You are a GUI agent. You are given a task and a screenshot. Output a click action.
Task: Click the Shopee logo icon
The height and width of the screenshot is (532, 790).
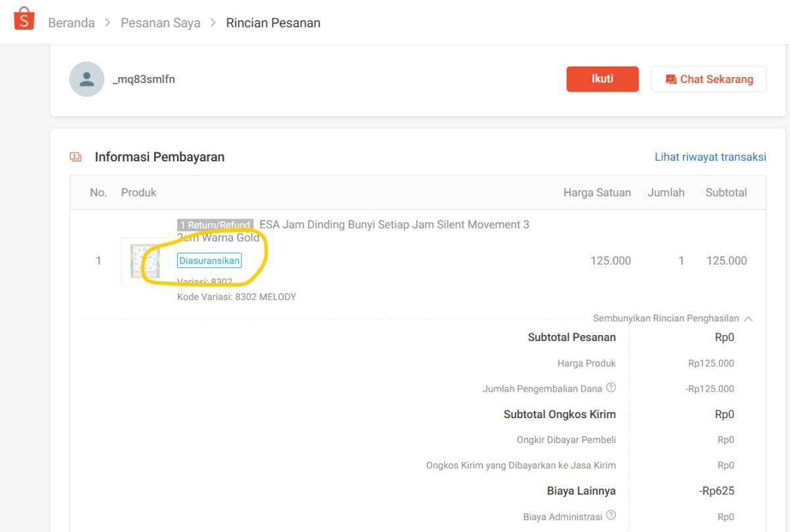(x=24, y=19)
